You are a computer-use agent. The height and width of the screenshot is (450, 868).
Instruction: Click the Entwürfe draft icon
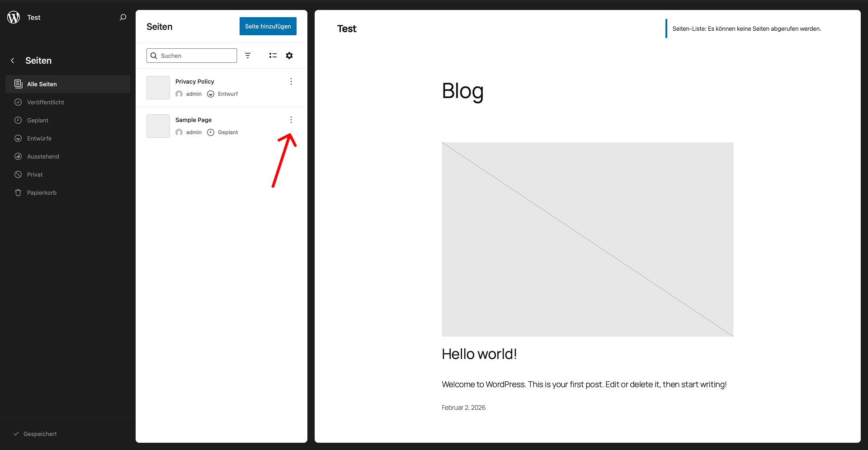(x=18, y=138)
